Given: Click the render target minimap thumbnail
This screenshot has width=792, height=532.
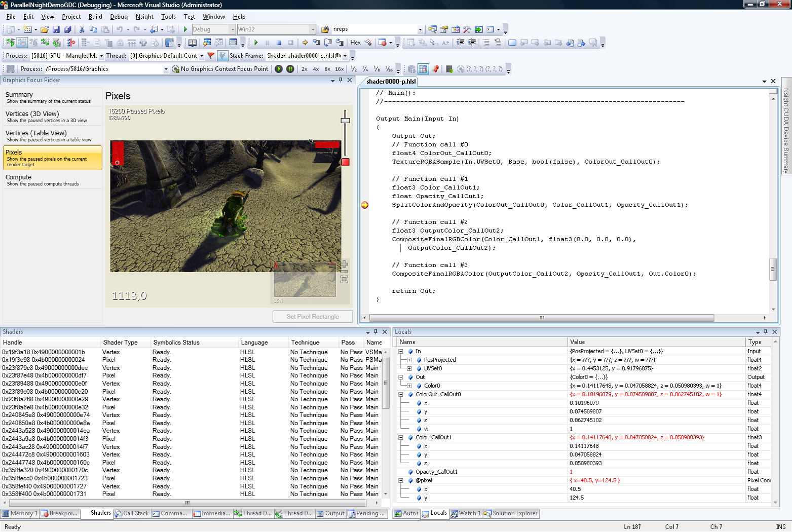Looking at the screenshot, I should point(305,280).
